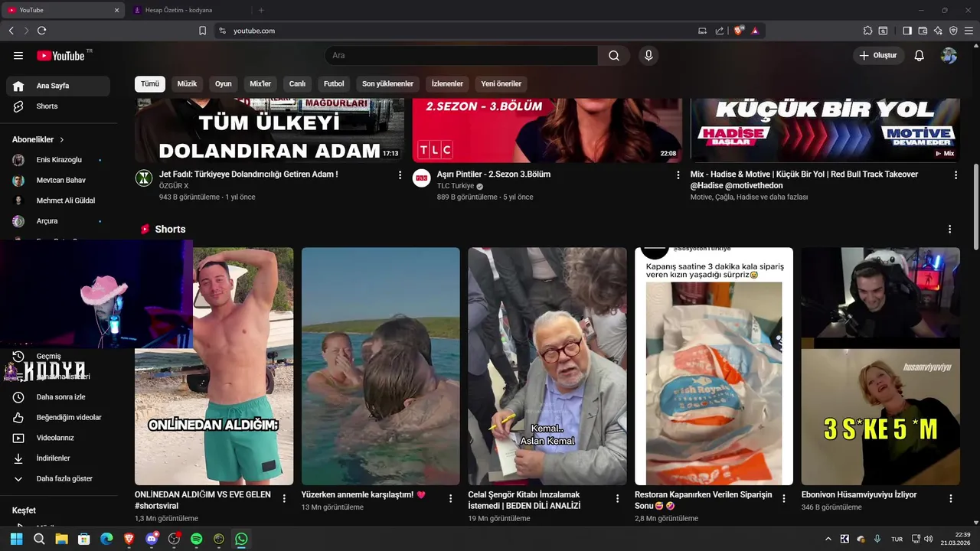Image resolution: width=980 pixels, height=551 pixels.
Task: Open the Brave VPN shield icon
Action: tap(953, 31)
